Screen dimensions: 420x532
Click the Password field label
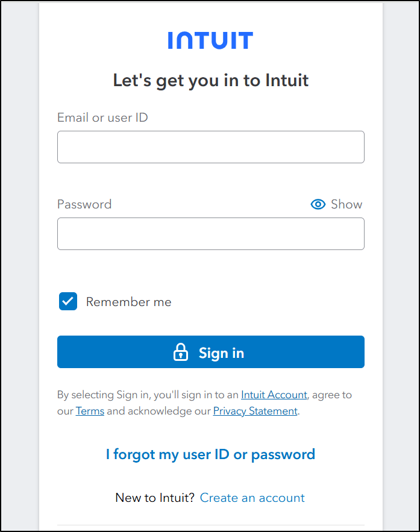click(84, 204)
